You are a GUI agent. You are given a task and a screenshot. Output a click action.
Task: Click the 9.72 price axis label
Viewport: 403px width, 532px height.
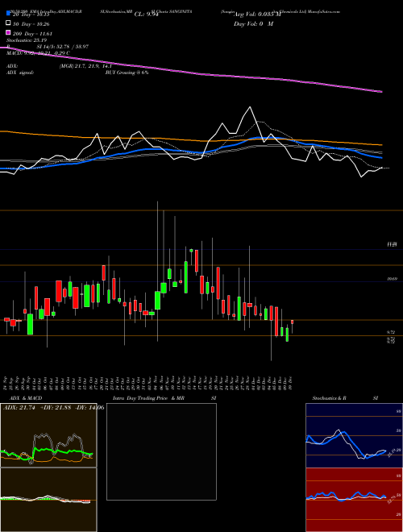coord(391,332)
